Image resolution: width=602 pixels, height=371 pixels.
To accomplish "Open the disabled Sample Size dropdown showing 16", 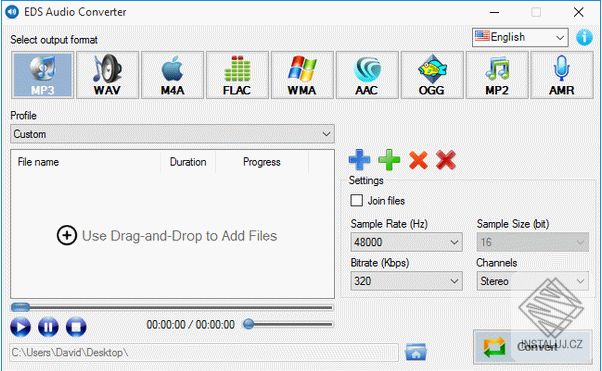I will click(x=533, y=242).
